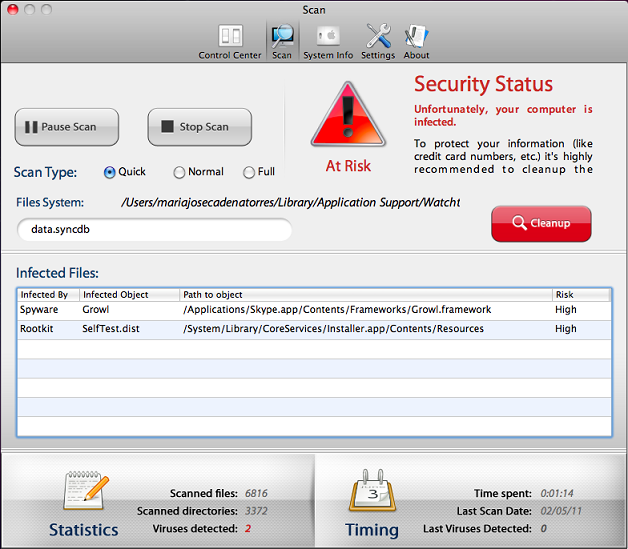The height and width of the screenshot is (549, 628).
Task: Open the Control Center toolbar icon
Action: [x=230, y=41]
